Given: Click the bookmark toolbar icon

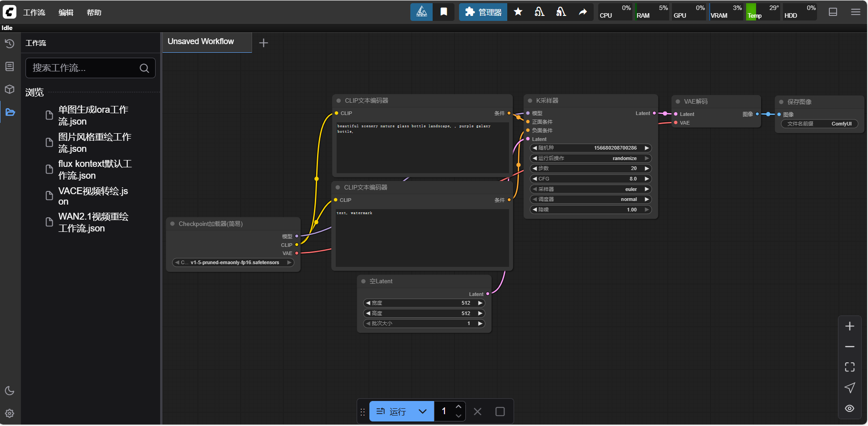Looking at the screenshot, I should 444,12.
